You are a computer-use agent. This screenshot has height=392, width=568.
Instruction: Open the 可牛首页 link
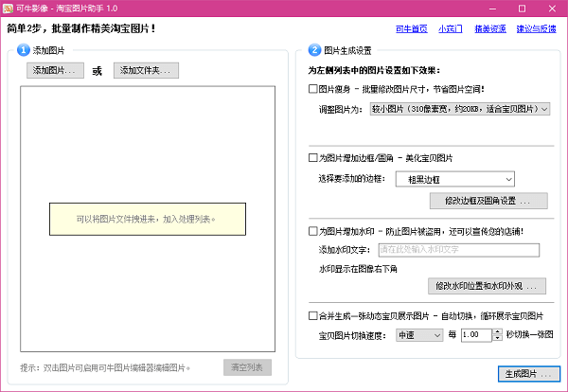(x=413, y=29)
